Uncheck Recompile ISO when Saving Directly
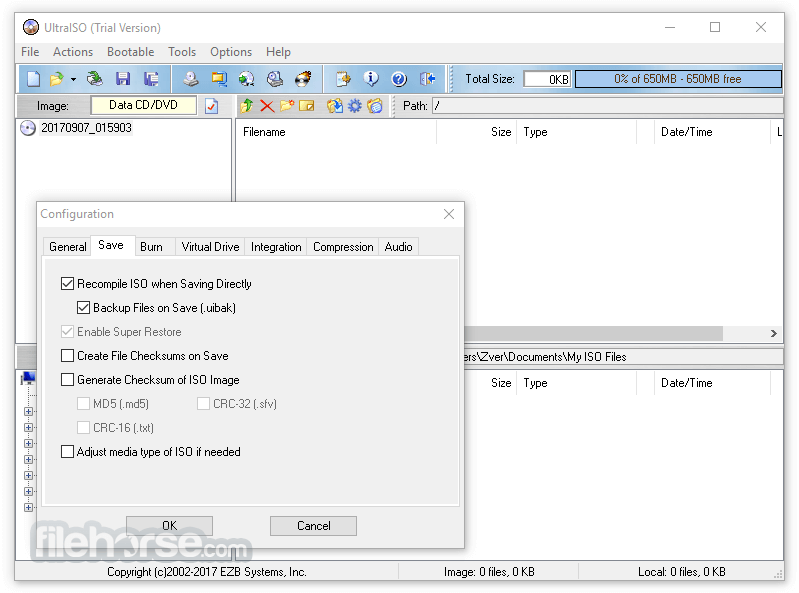Screen dimensions: 799x593 67,284
